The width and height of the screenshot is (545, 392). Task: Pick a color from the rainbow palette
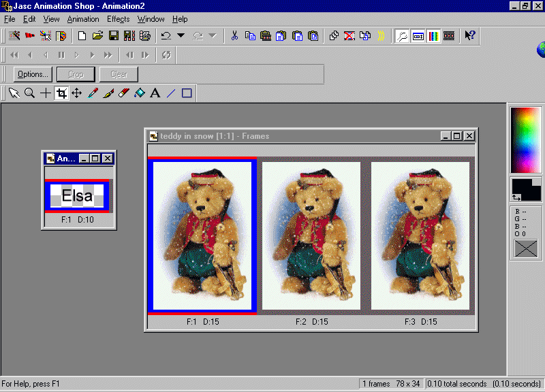(525, 140)
